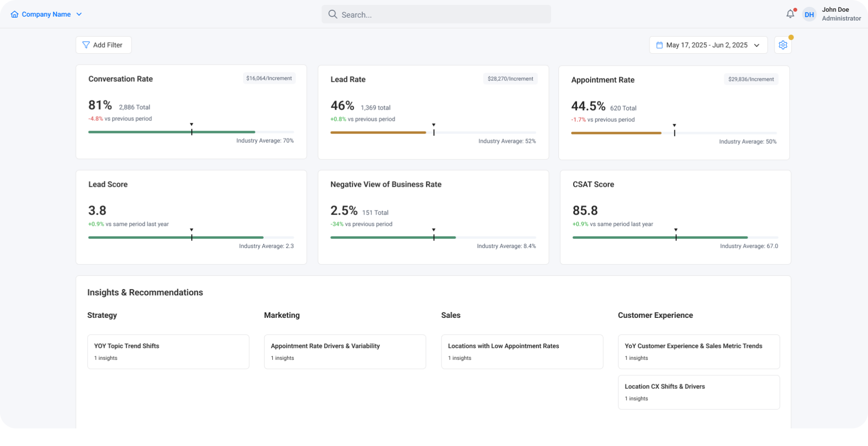
Task: Click the $16,064/Increment badge
Action: click(x=269, y=78)
